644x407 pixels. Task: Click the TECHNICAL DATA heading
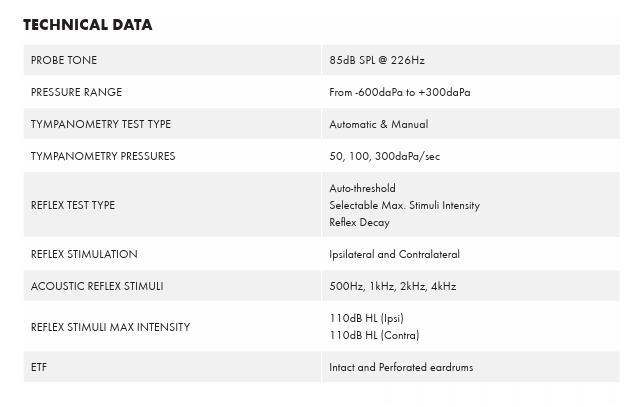tap(88, 25)
